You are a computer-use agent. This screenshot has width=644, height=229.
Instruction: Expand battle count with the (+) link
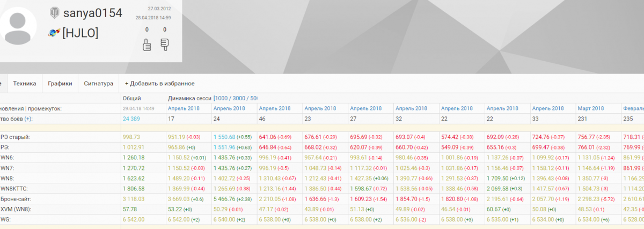(28, 119)
